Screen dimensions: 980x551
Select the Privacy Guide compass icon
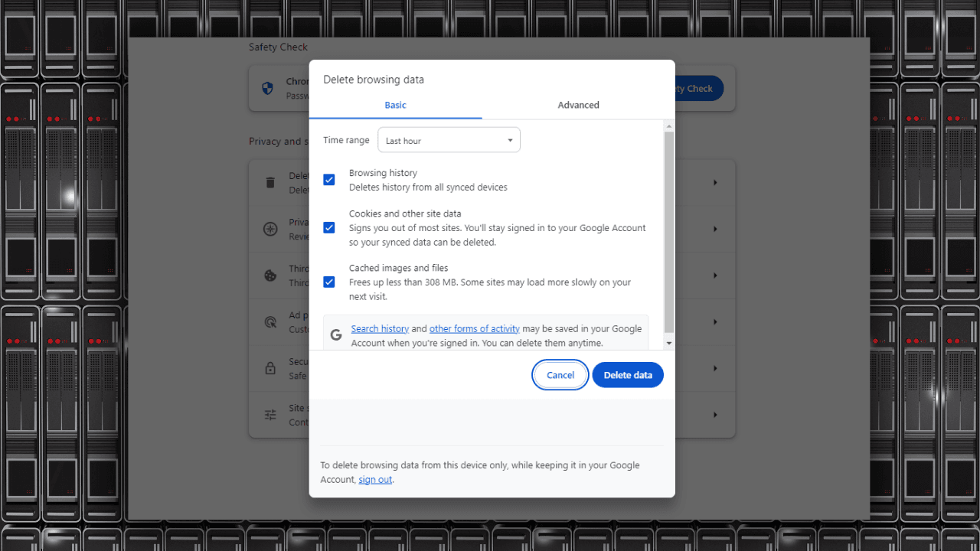tap(270, 229)
